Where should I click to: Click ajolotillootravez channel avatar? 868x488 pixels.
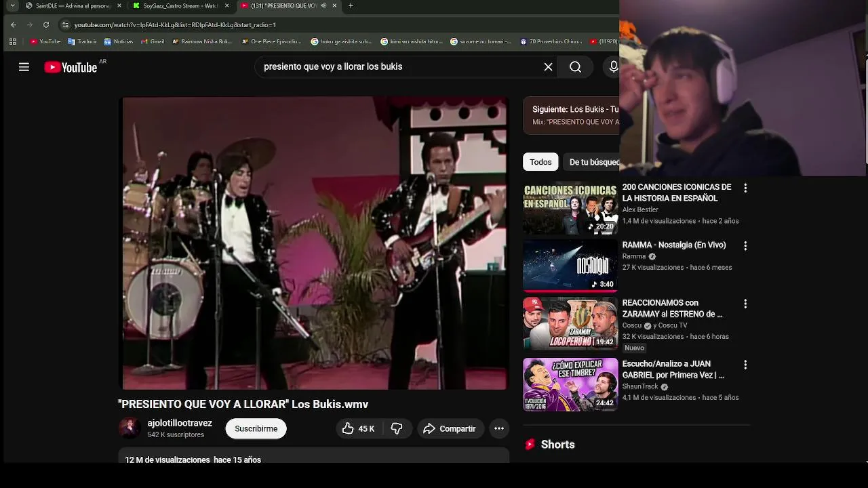130,428
